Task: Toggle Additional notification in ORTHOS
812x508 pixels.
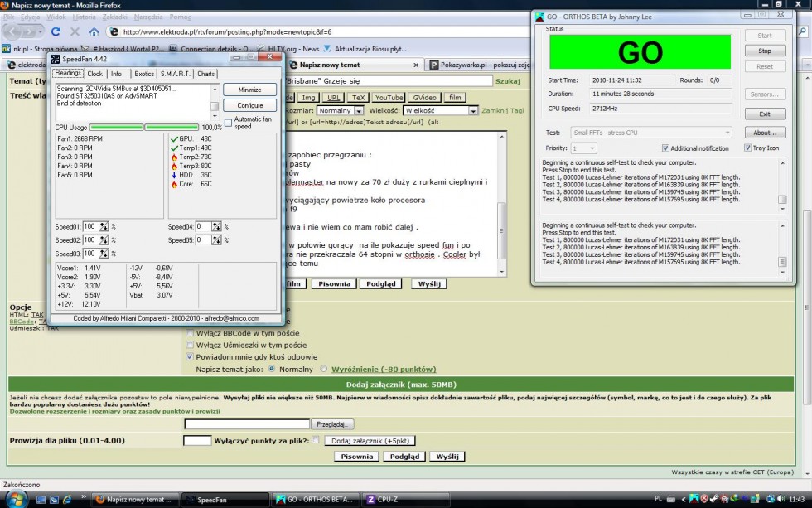Action: tap(665, 148)
